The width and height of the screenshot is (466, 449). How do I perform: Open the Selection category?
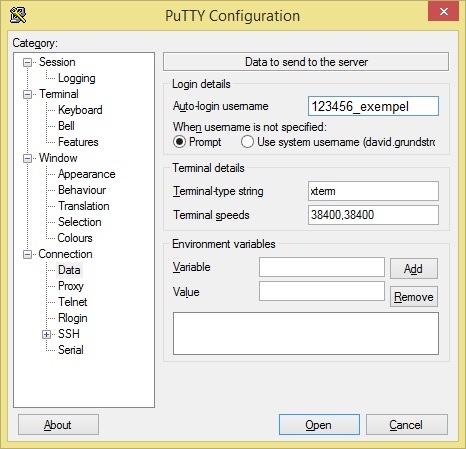pyautogui.click(x=79, y=222)
